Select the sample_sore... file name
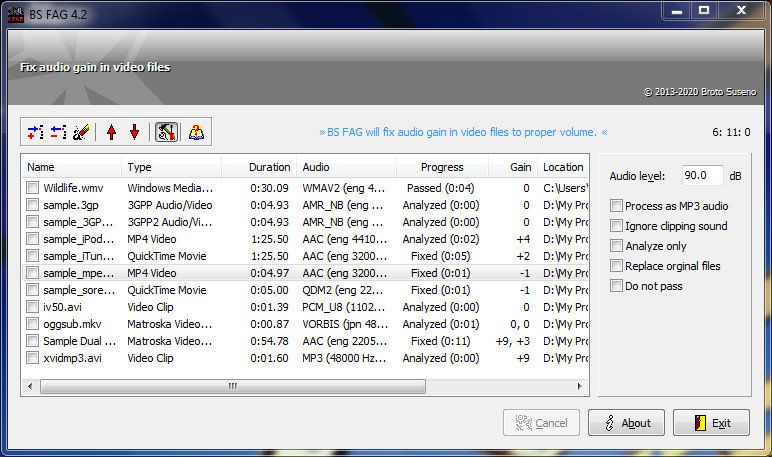This screenshot has height=457, width=772. [x=79, y=290]
